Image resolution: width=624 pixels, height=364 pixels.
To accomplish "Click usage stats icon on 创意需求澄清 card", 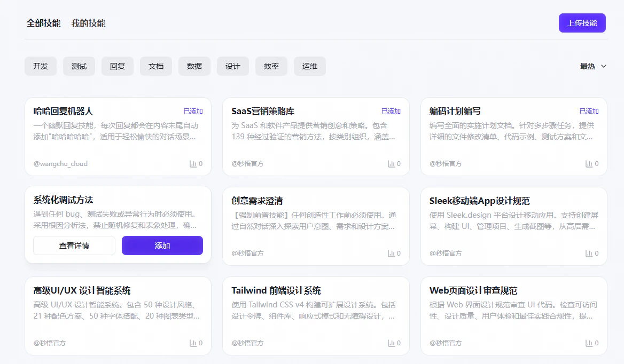I will 391,254.
